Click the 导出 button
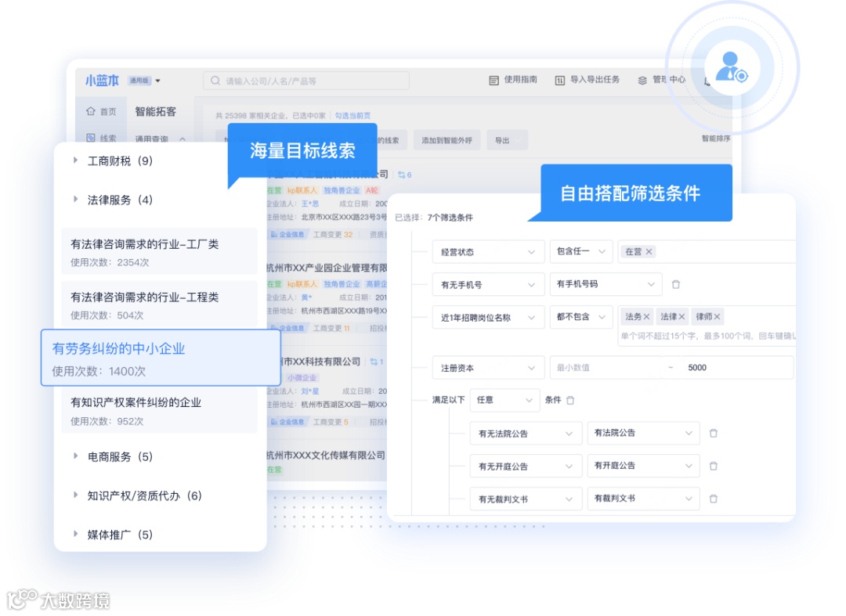Image resolution: width=846 pixels, height=616 pixels. click(507, 140)
